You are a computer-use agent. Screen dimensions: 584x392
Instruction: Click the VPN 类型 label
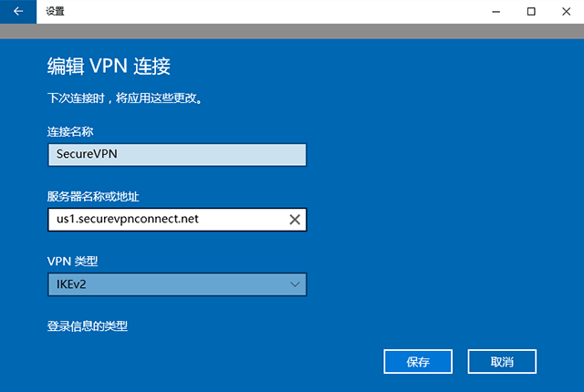73,262
